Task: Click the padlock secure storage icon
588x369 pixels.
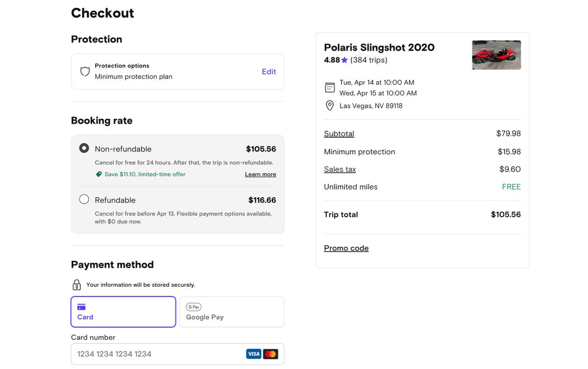Action: point(76,285)
